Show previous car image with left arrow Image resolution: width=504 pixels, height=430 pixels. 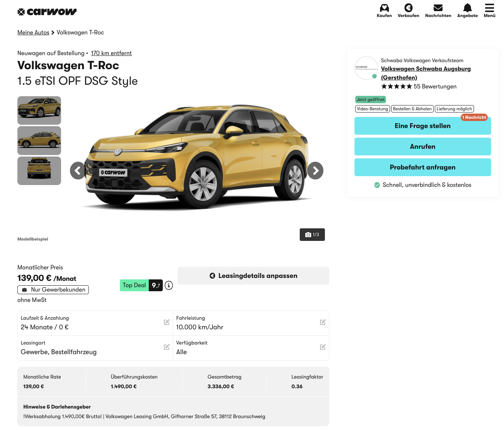click(78, 171)
